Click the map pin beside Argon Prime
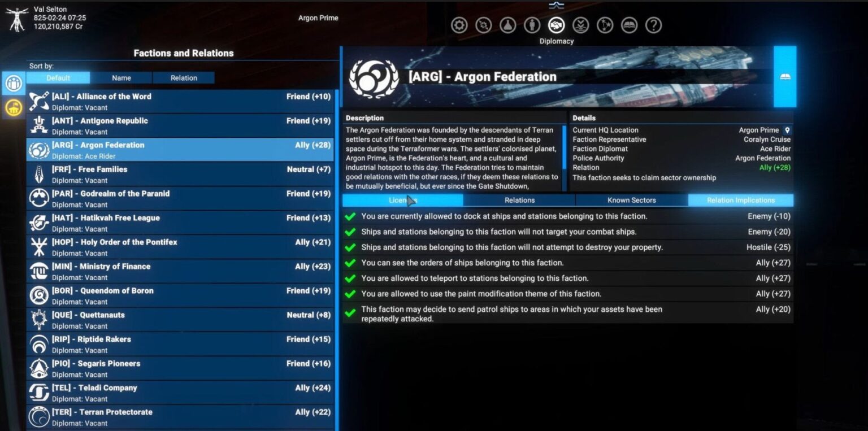The width and height of the screenshot is (868, 431). click(x=787, y=130)
